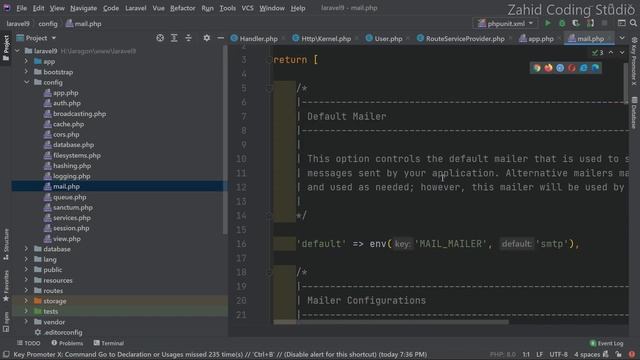This screenshot has height=360, width=640.
Task: Click laravel9 breadcrumb in navigation bar
Action: click(18, 24)
